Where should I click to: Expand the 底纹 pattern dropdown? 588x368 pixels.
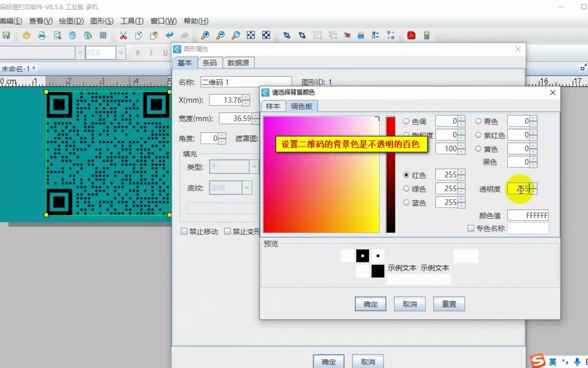point(247,188)
